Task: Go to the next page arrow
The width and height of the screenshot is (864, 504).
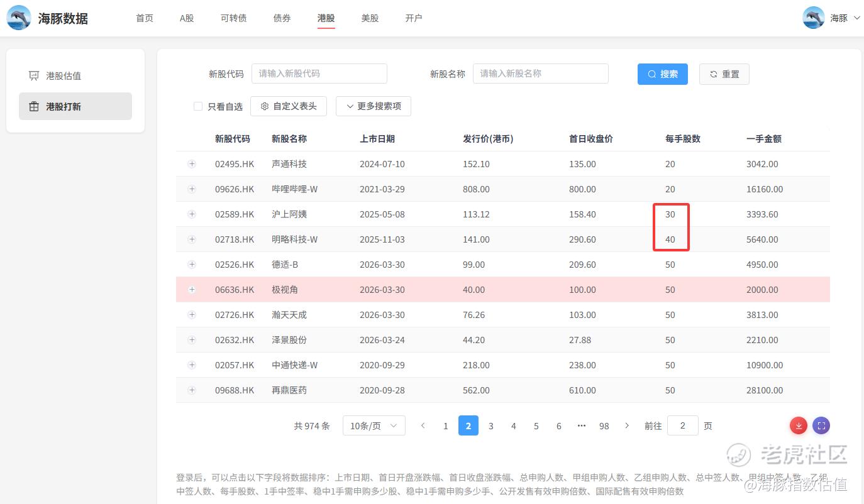Action: point(627,425)
